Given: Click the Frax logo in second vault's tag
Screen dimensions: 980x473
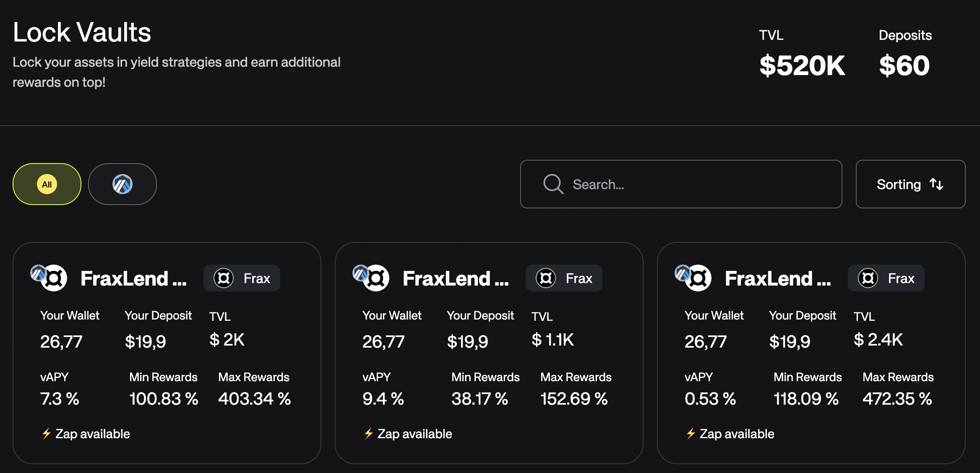Looking at the screenshot, I should (546, 278).
